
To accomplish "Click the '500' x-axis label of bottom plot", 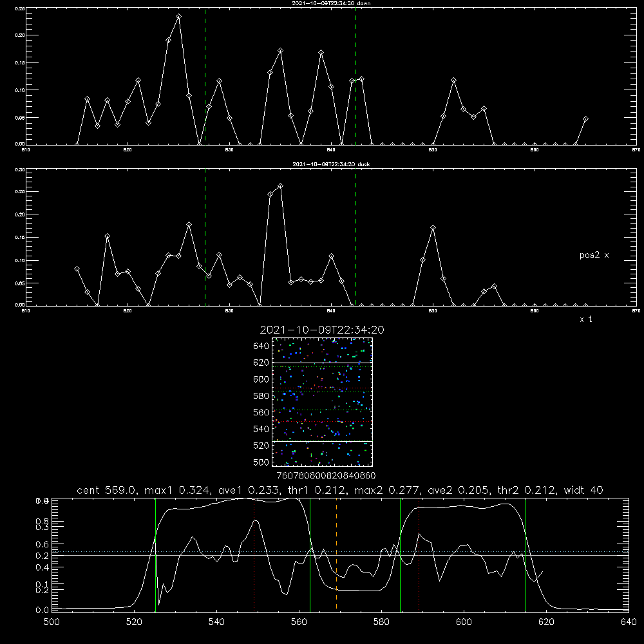I will (x=52, y=622).
